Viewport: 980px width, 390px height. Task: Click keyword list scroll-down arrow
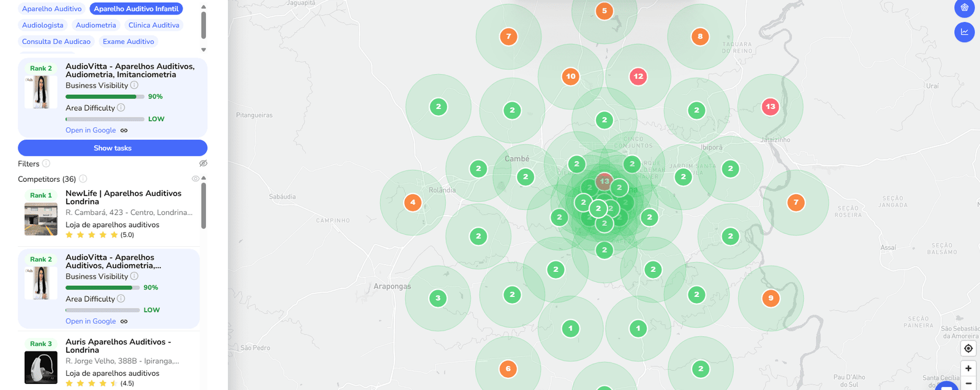(204, 50)
